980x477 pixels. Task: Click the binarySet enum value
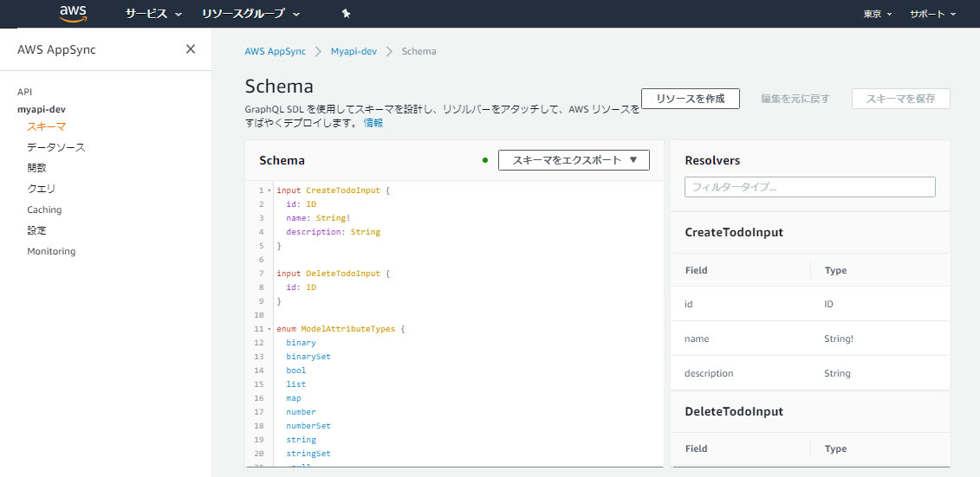[308, 357]
